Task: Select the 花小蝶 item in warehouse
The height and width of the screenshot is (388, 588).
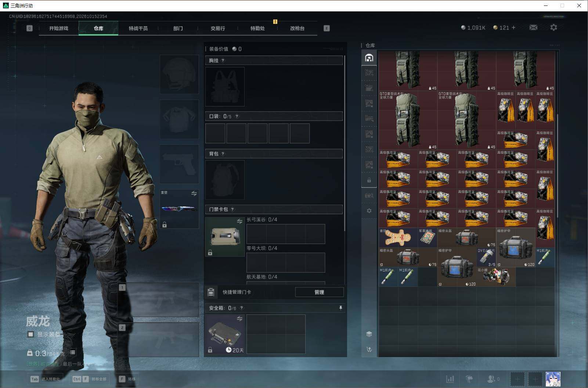Action: click(x=496, y=277)
